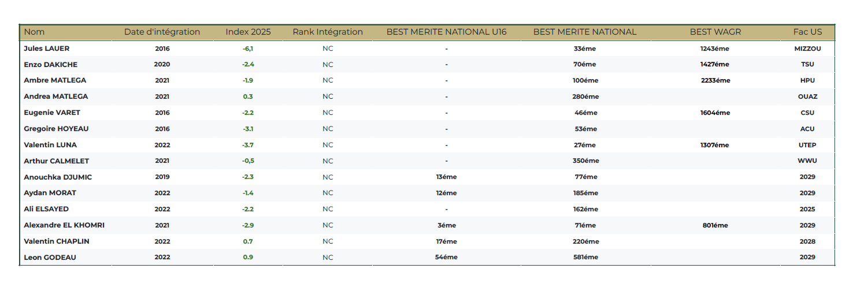The image size is (868, 306).
Task: Click the -6,1 index value
Action: coord(248,48)
